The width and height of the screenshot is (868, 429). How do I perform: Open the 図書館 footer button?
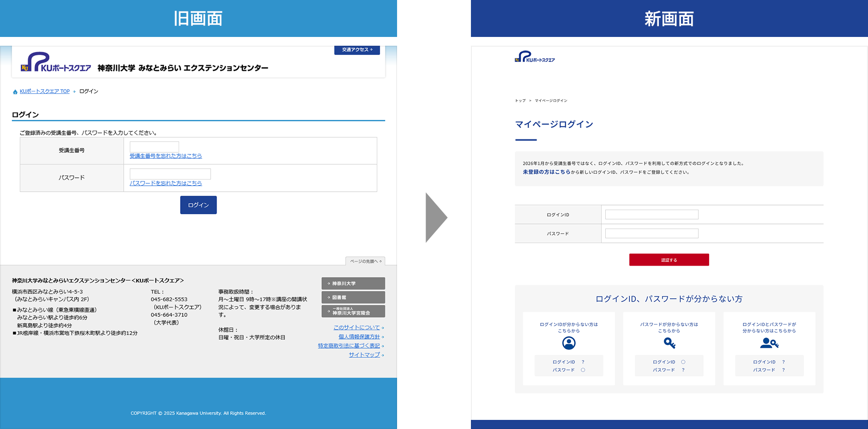(x=353, y=297)
